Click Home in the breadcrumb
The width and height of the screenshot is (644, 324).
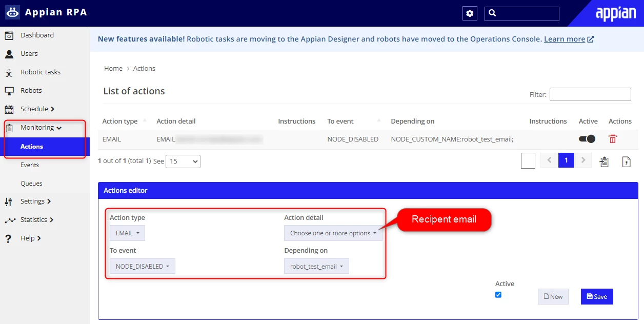113,69
